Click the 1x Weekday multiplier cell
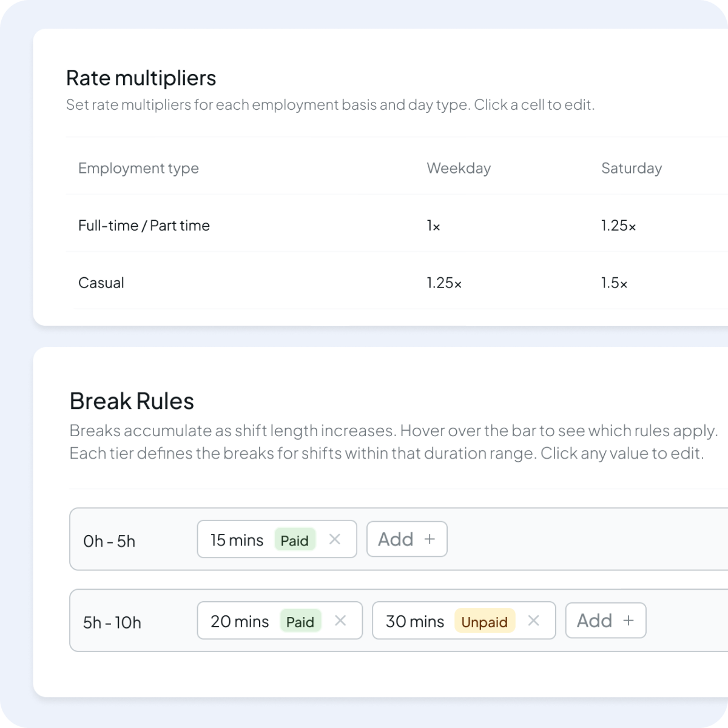The height and width of the screenshot is (728, 728). click(x=433, y=226)
